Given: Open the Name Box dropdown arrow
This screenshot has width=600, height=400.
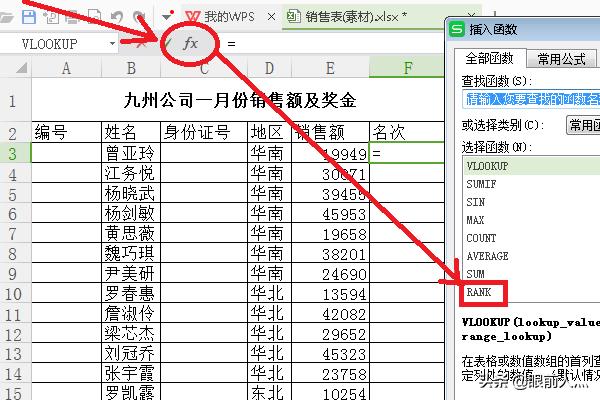Looking at the screenshot, I should (111, 44).
